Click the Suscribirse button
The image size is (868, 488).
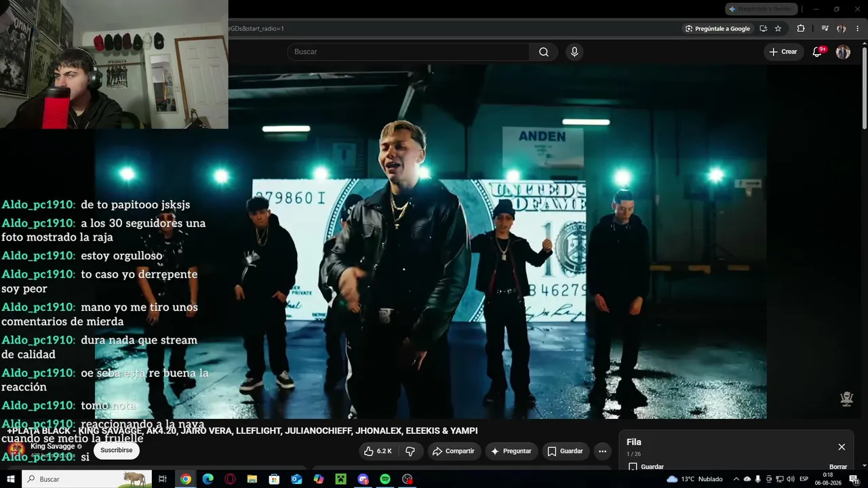[117, 450]
